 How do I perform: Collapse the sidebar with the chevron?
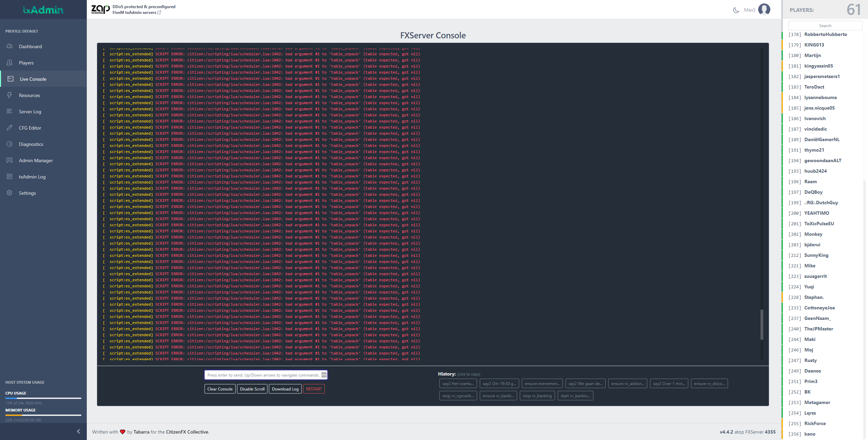click(78, 432)
